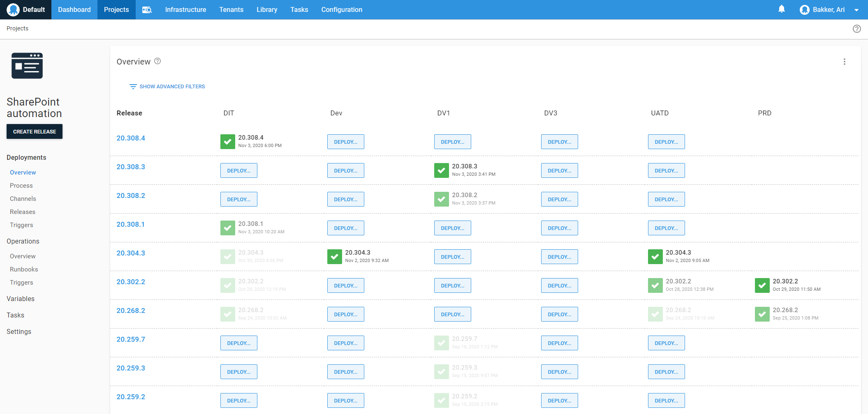
Task: Open the three-dot overflow menu
Action: 844,62
